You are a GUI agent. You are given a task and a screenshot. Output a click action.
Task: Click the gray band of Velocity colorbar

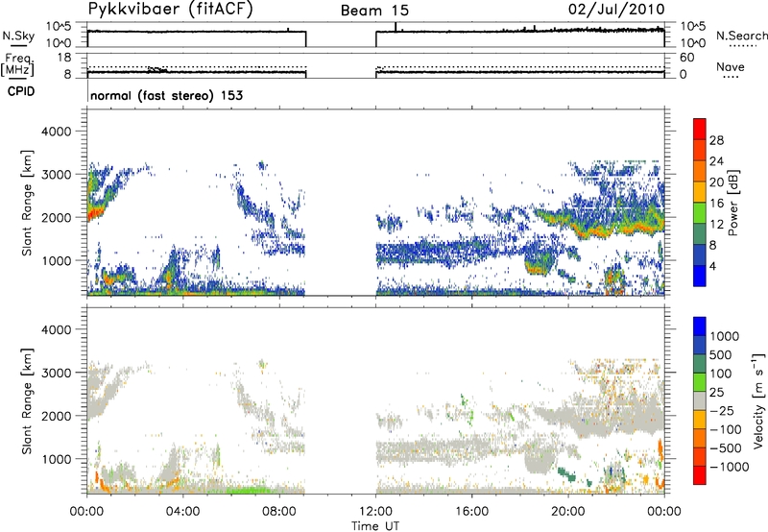700,400
